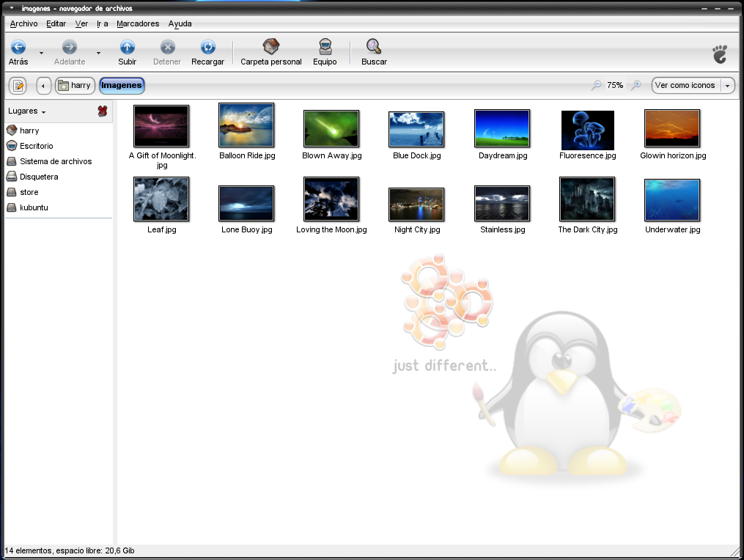This screenshot has height=560, width=744.
Task: Click the Stainless.jpg file name label
Action: coord(503,229)
